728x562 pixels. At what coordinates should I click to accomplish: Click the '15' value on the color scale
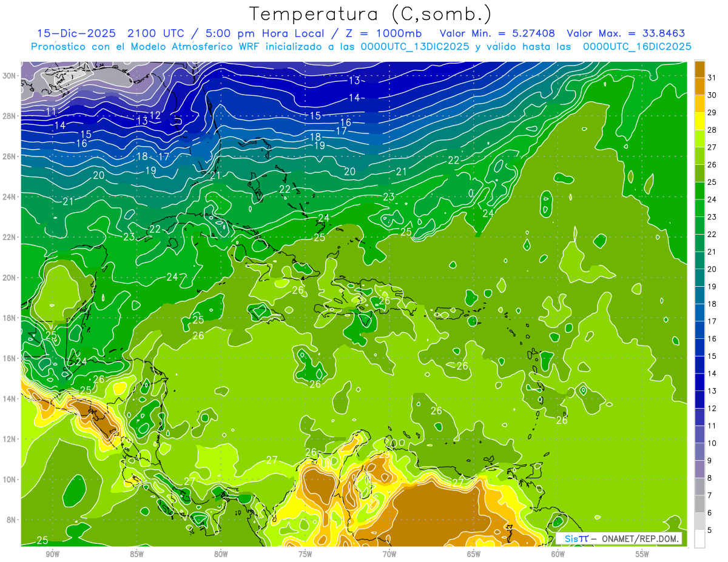point(712,356)
